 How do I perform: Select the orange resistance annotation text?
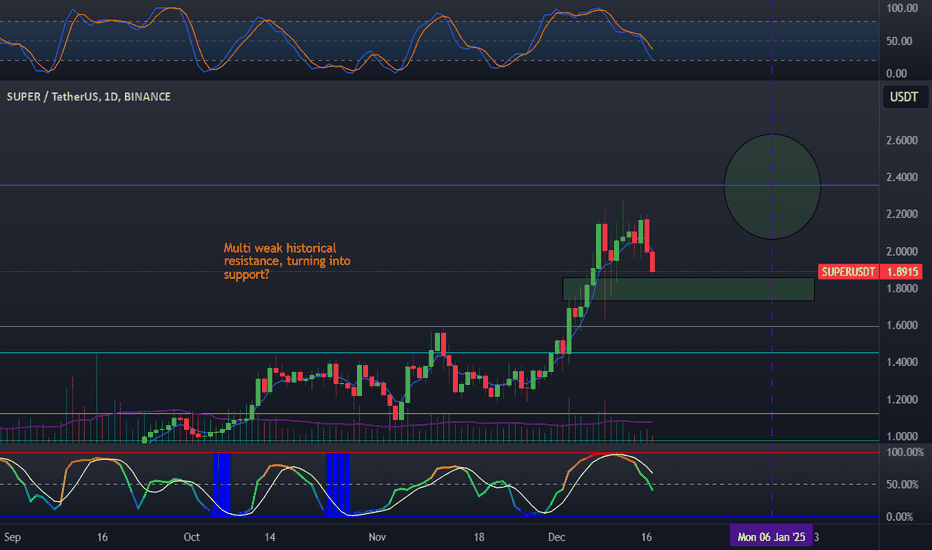tap(287, 261)
